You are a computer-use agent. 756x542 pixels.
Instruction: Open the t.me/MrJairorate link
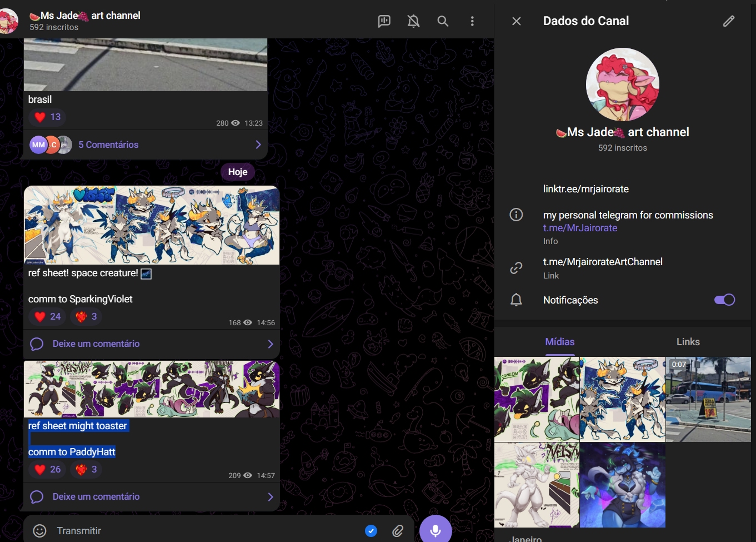(580, 228)
